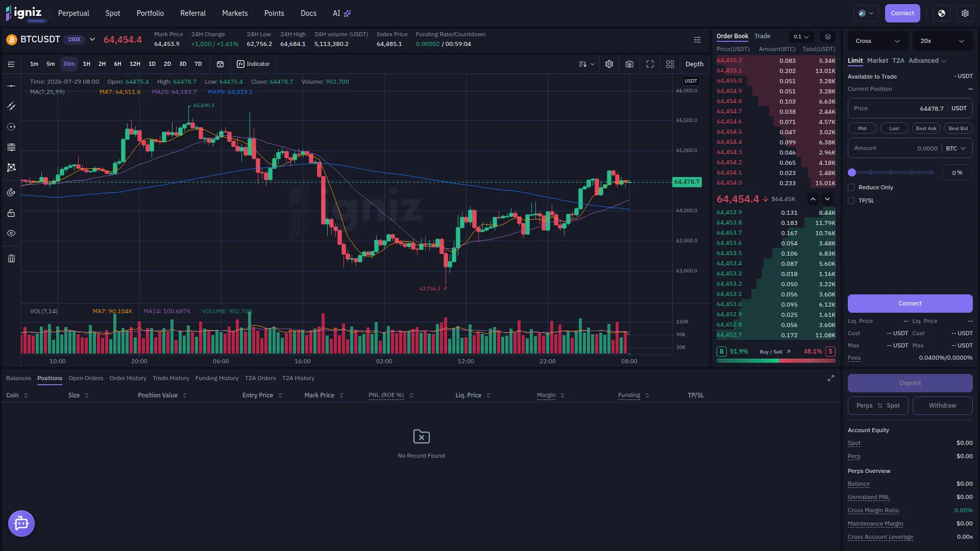Click the order amount percentage slider
Image resolution: width=980 pixels, height=551 pixels.
(x=892, y=172)
